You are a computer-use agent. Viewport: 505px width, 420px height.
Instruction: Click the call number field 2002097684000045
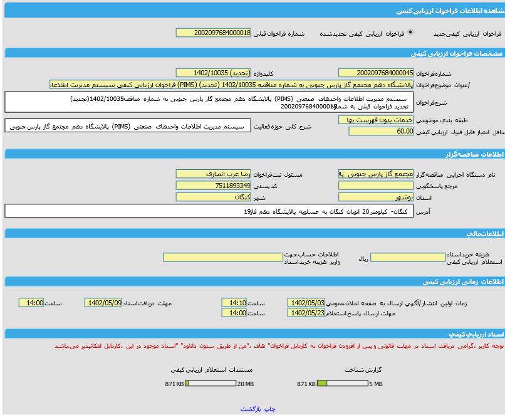tap(375, 73)
